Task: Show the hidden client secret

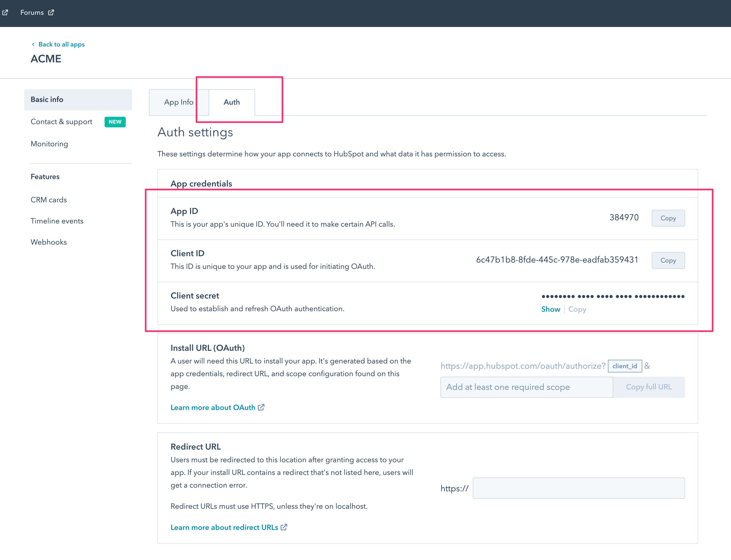Action: click(x=550, y=309)
